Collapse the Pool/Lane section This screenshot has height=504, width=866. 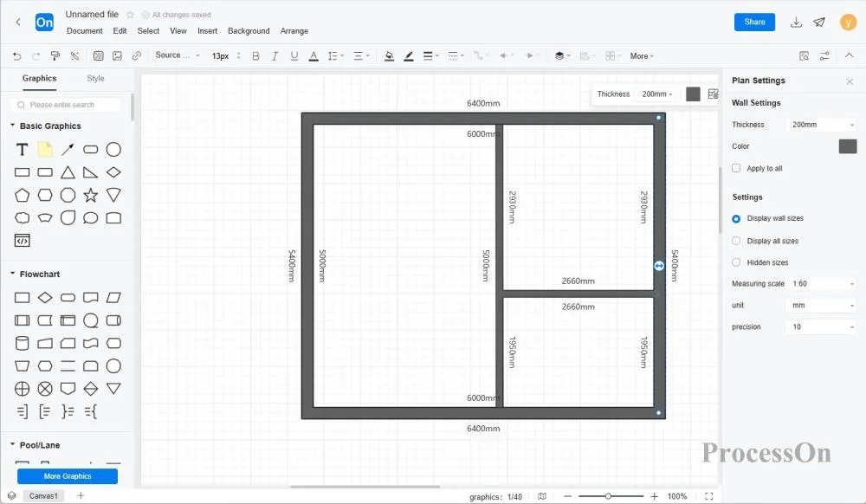(13, 444)
